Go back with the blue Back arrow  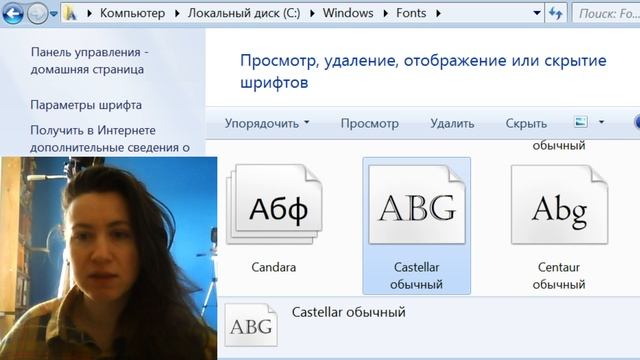[x=13, y=13]
